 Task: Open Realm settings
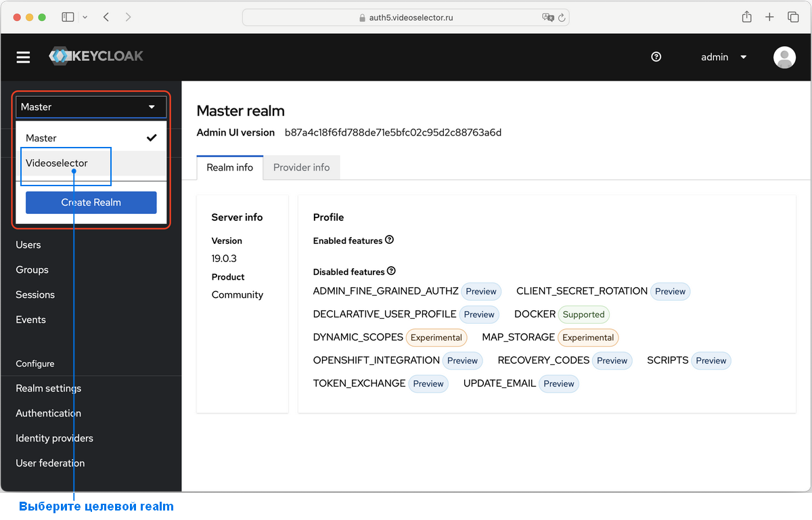(49, 388)
